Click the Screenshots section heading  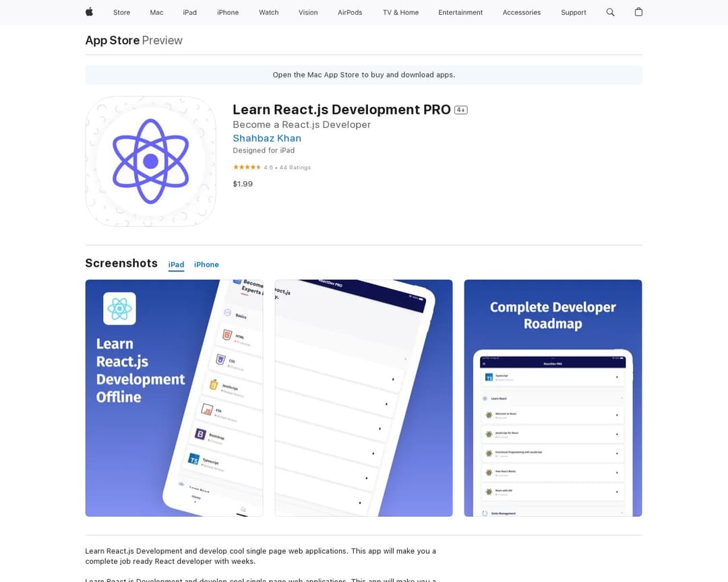(121, 263)
